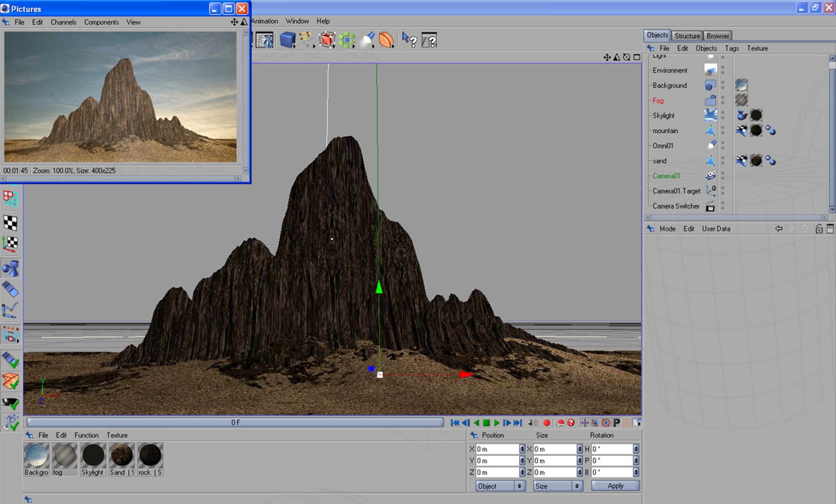Jump to the start of animation
This screenshot has height=504, width=836.
click(x=455, y=423)
